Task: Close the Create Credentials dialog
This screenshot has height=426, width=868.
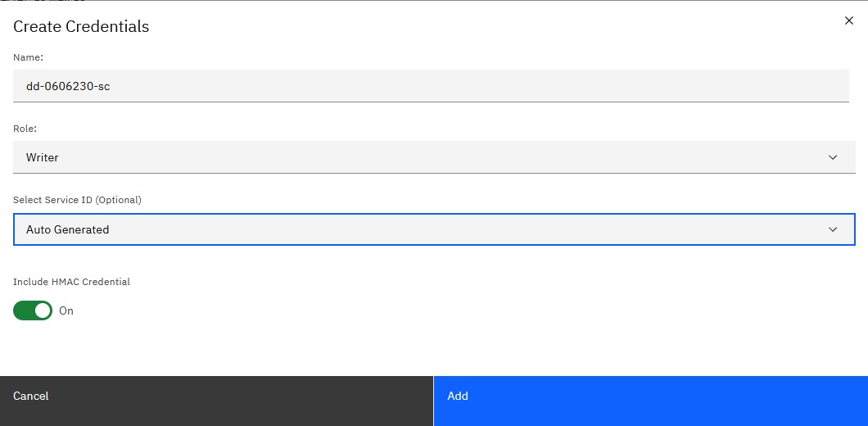Action: [848, 20]
